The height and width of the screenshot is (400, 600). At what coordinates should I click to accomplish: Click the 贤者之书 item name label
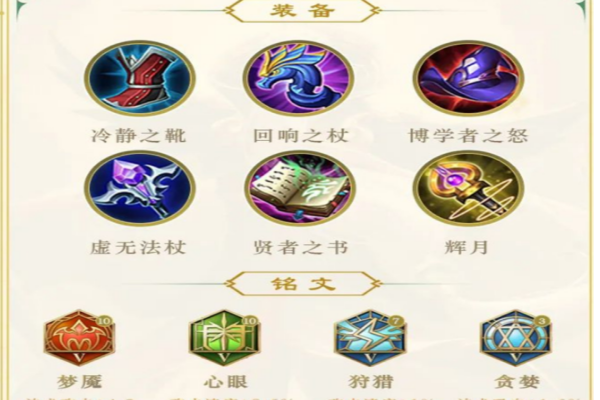[x=301, y=247]
